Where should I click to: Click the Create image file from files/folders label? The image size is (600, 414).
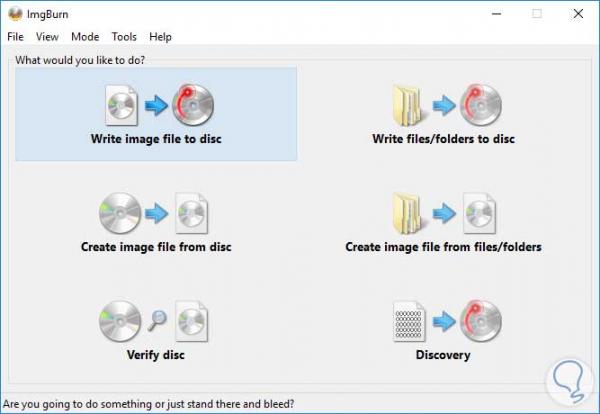(x=443, y=247)
